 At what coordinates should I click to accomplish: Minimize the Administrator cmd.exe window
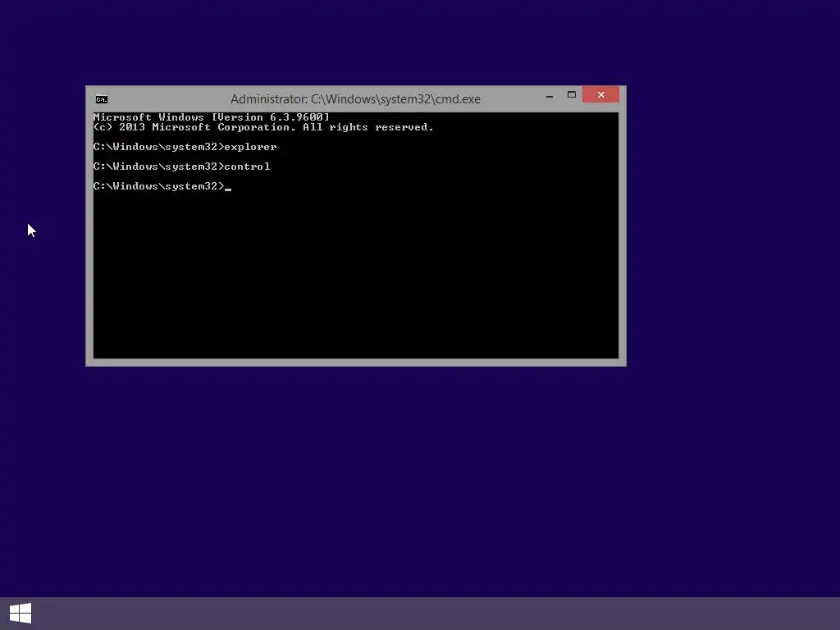[549, 96]
